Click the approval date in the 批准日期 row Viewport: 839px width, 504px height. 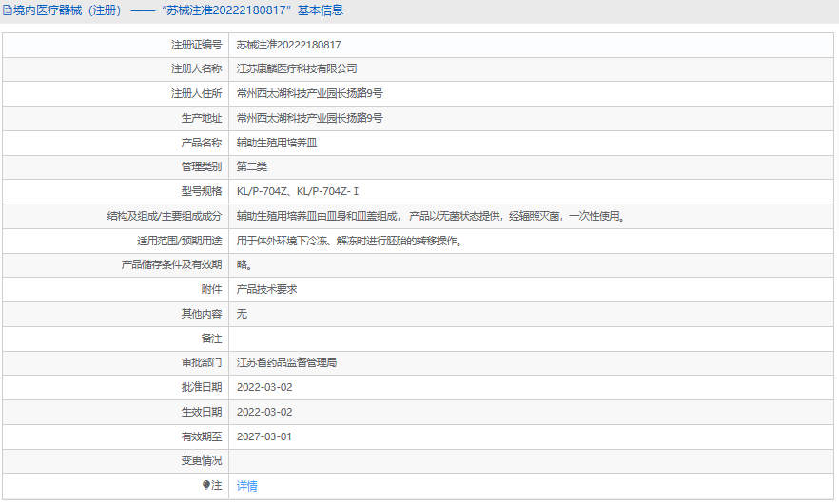point(264,387)
